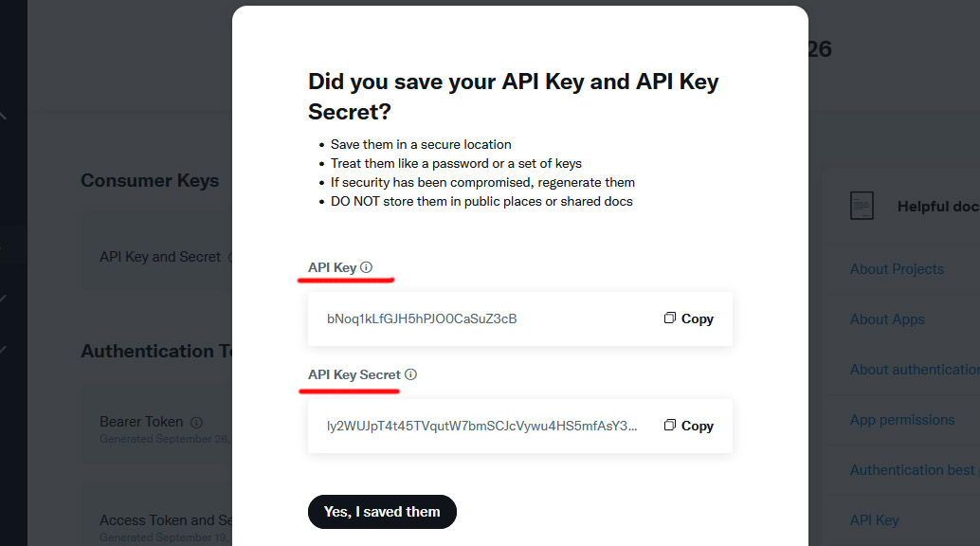
Task: Click the copy icon for the API Key
Action: (670, 318)
